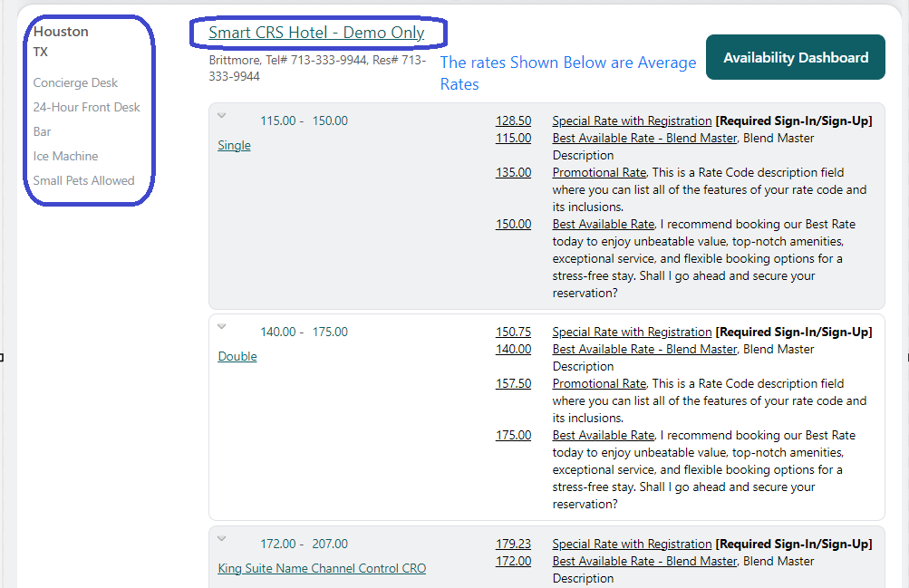Select the 157.50 promotional rate for Double

(x=513, y=383)
